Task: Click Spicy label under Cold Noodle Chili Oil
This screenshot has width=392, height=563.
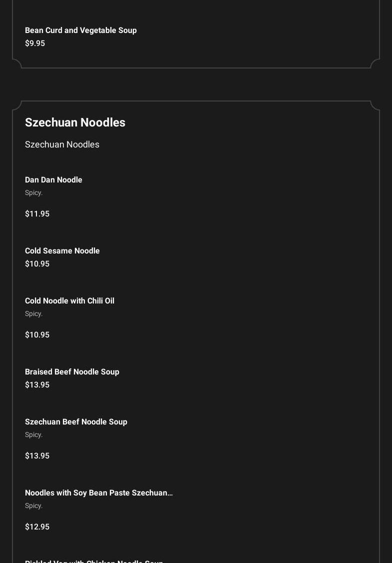Action: (x=34, y=314)
